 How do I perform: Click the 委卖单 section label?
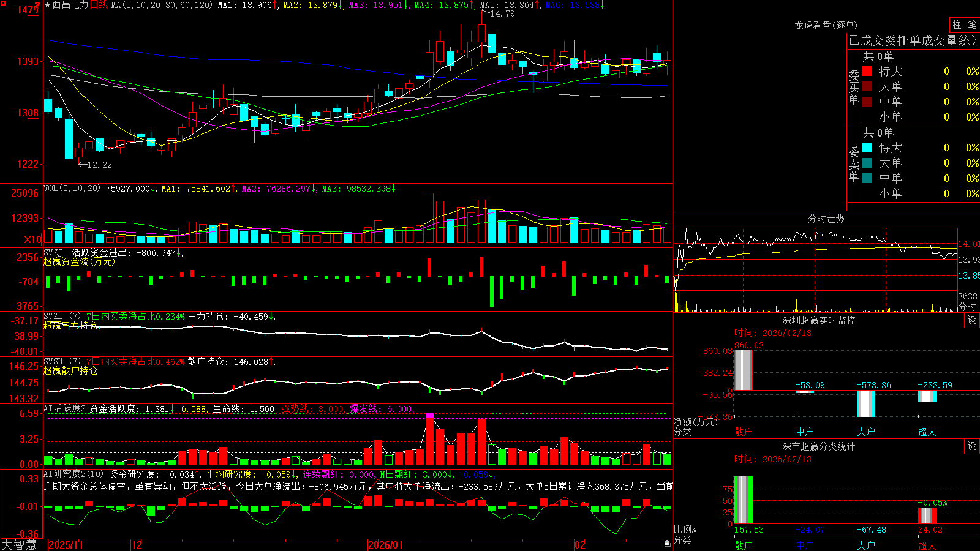coord(854,164)
